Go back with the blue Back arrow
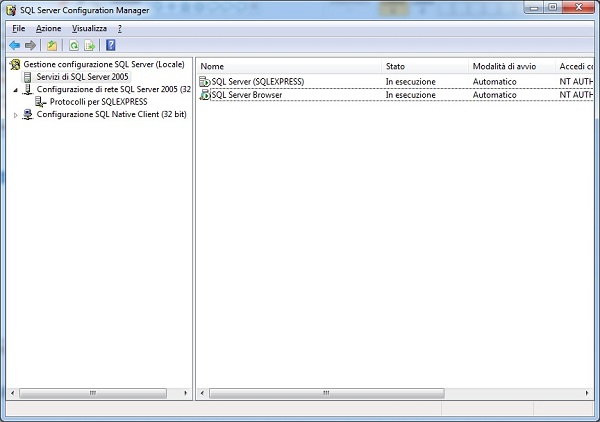 coord(15,46)
